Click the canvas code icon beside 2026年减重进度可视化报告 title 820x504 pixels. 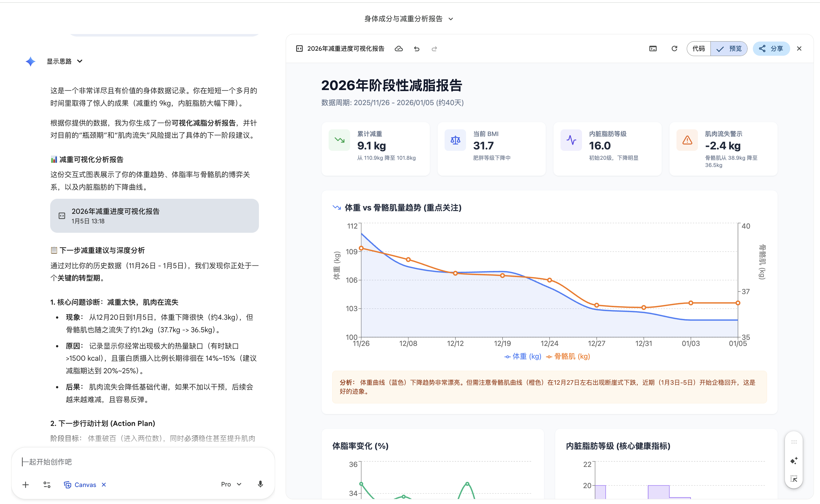coord(299,49)
